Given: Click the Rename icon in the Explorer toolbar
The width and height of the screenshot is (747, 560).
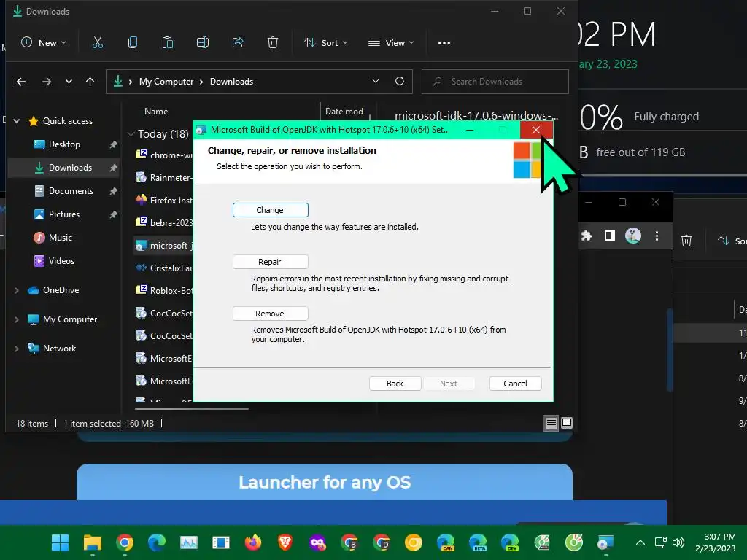Looking at the screenshot, I should 203,43.
